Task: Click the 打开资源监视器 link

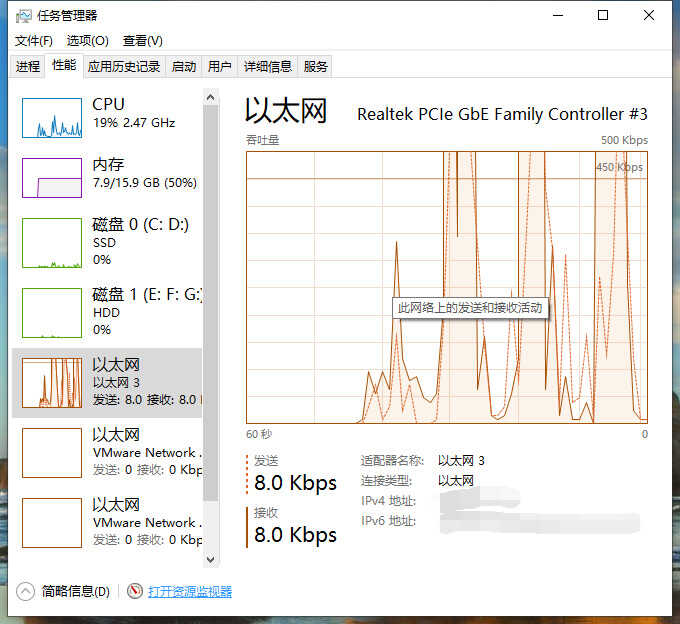Action: point(190,591)
